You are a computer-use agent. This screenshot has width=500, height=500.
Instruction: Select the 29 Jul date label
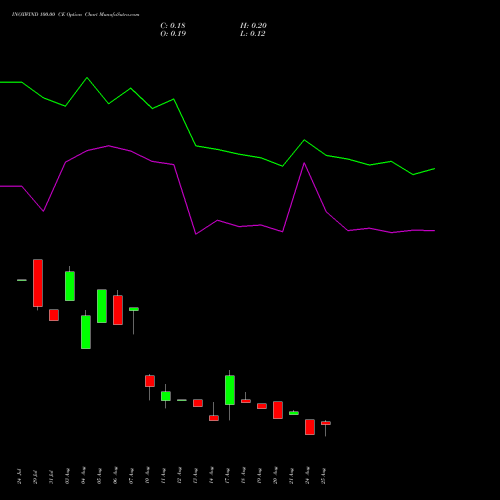(35, 477)
